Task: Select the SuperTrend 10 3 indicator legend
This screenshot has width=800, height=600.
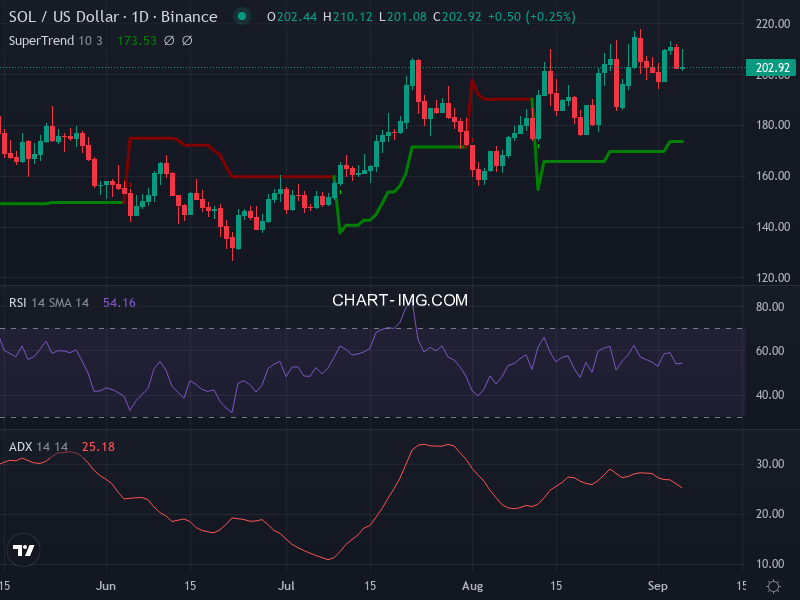Action: 56,40
